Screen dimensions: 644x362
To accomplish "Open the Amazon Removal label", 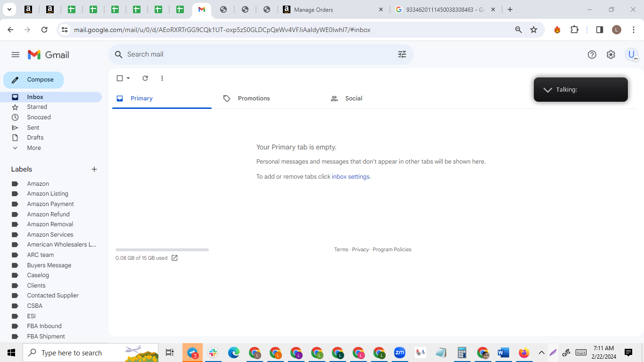I will pos(51,224).
